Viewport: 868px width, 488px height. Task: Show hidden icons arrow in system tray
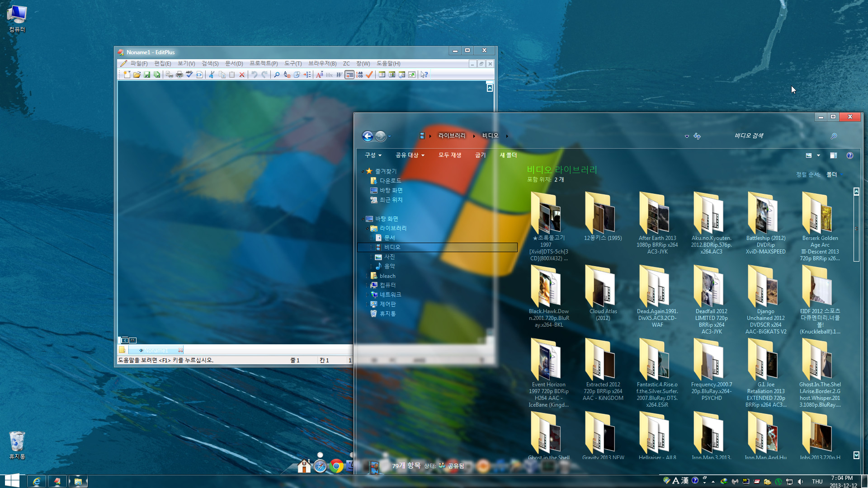click(x=713, y=482)
